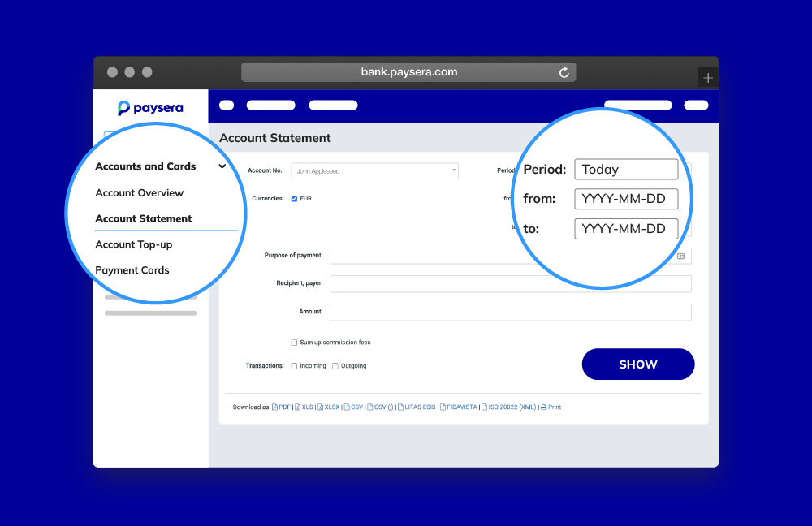Open the Period dropdown showing Today

(x=625, y=170)
